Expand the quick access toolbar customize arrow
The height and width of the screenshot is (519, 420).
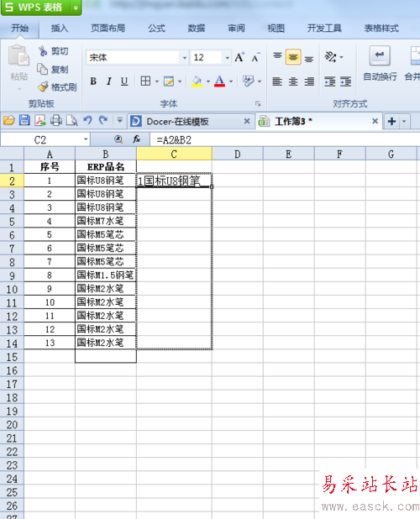click(x=120, y=121)
